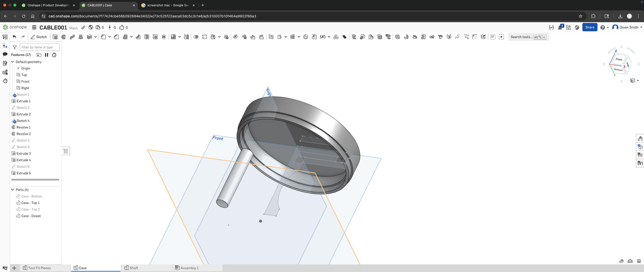Viewport: 644px width, 272px height.
Task: Open the view cube display dropdown
Action: tap(634, 81)
